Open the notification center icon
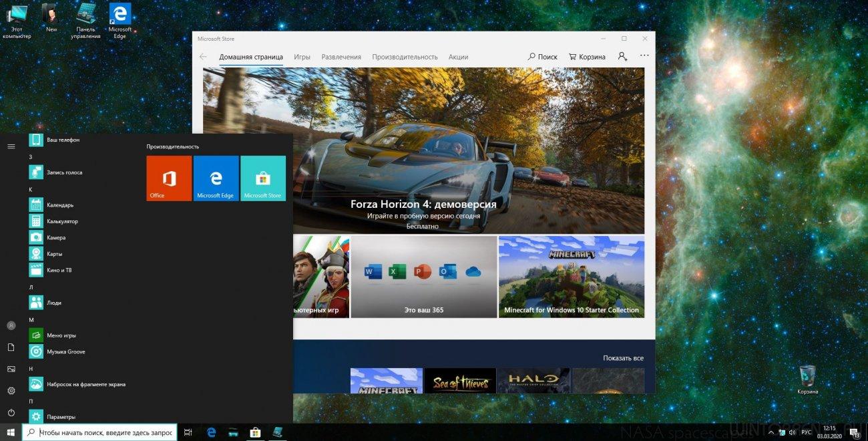This screenshot has height=441, width=868. click(855, 432)
